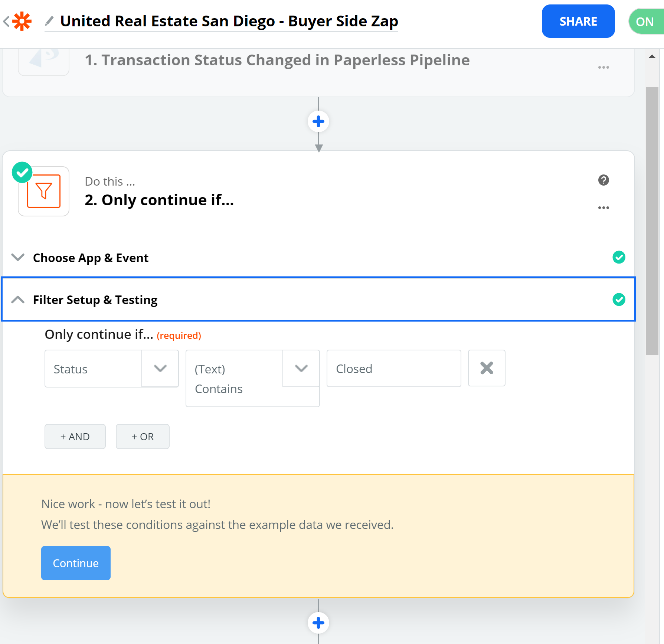The image size is (664, 644).
Task: Click the orange filter icon on step 2
Action: tap(43, 191)
